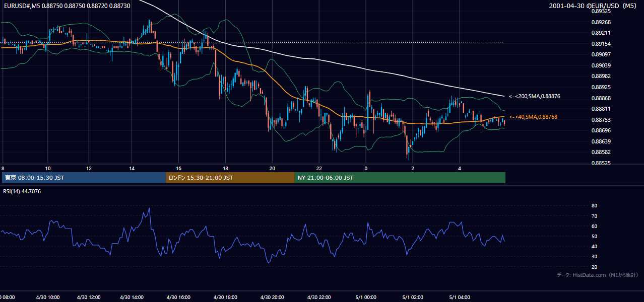This screenshot has height=302, width=644.
Task: Click bottom date label 4/30 22:00
Action: [319, 297]
